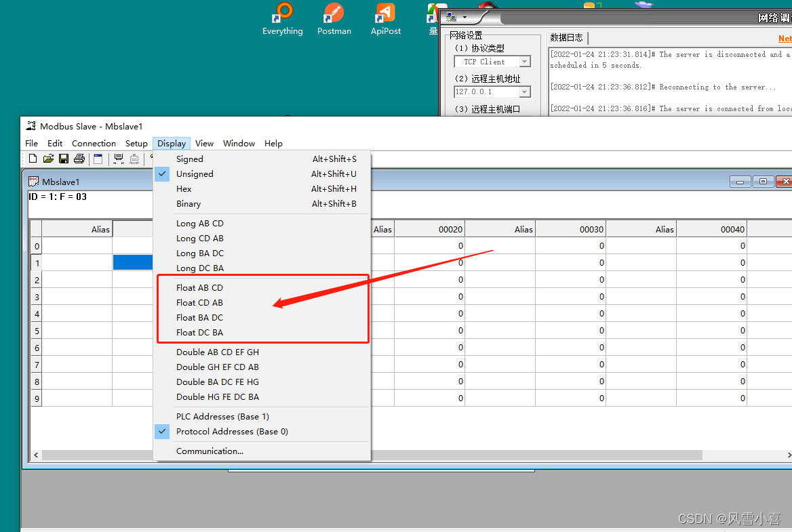
Task: Open the Connection menu
Action: pos(94,144)
